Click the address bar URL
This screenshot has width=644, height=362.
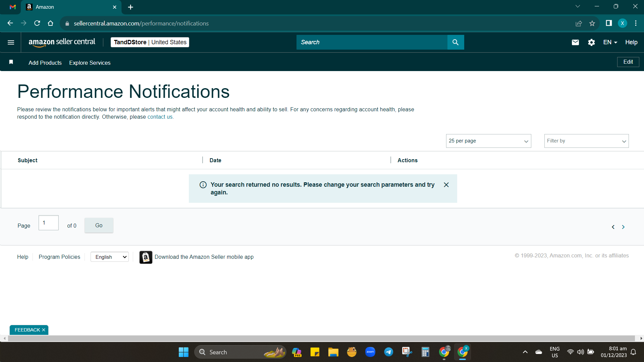click(141, 23)
